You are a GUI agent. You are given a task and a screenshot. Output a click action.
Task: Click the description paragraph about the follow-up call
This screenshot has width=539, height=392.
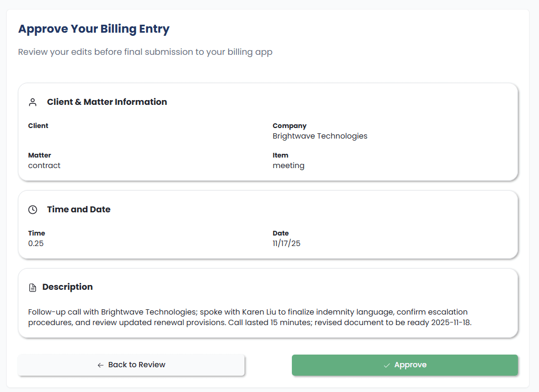coord(249,317)
